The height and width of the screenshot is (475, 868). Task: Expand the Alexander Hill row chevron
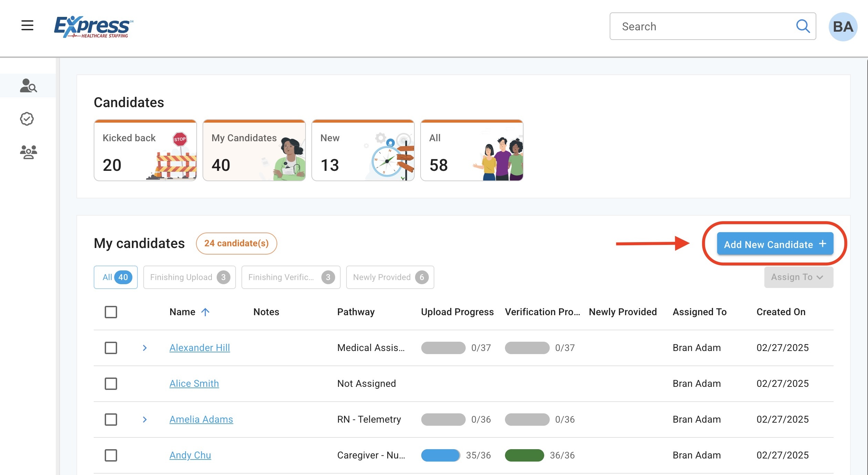[145, 348]
